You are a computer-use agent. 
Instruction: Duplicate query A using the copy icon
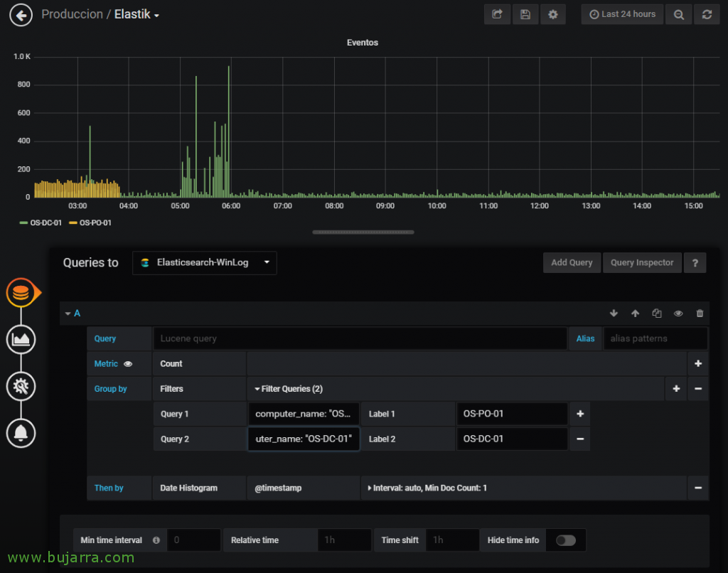(657, 313)
